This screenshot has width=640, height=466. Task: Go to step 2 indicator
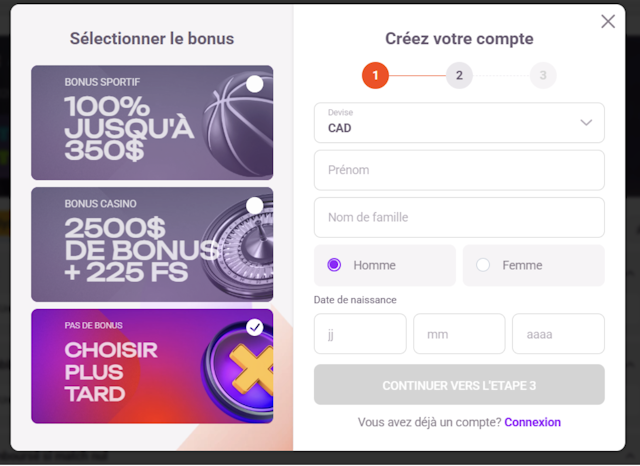pyautogui.click(x=459, y=75)
